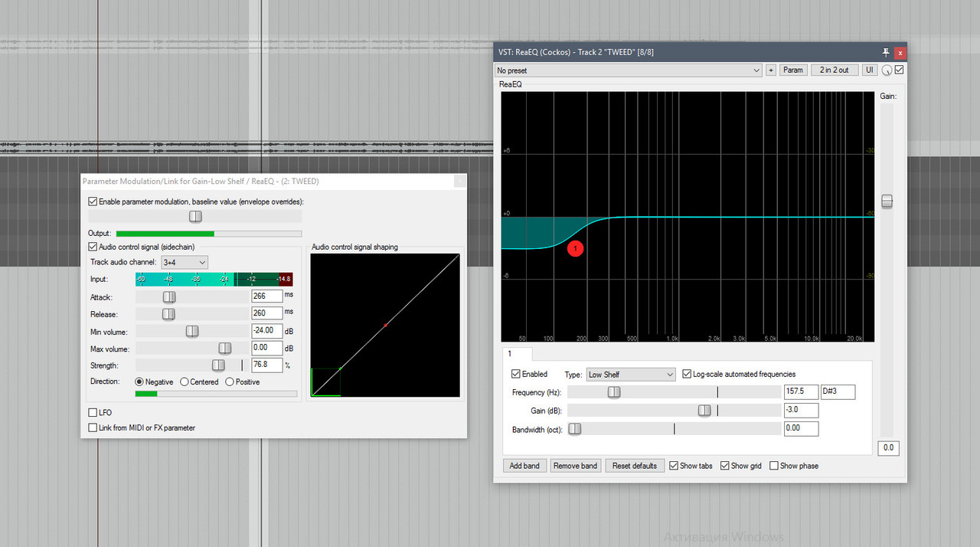Select Centered direction radio button
Viewport: 980px width, 547px height.
(x=185, y=382)
